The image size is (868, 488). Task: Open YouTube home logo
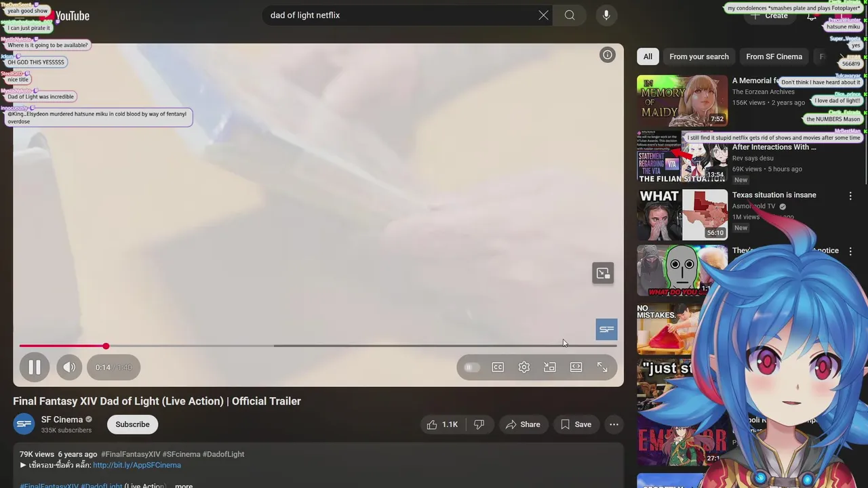click(x=64, y=16)
